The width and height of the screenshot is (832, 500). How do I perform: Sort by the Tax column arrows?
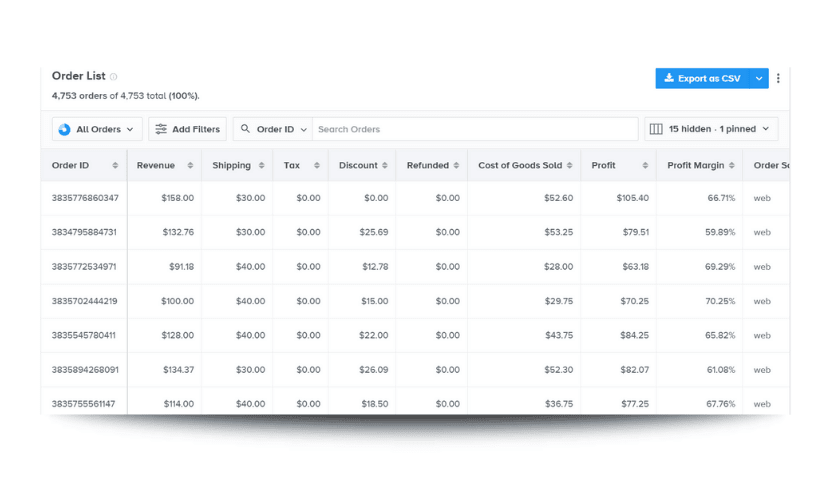[317, 166]
